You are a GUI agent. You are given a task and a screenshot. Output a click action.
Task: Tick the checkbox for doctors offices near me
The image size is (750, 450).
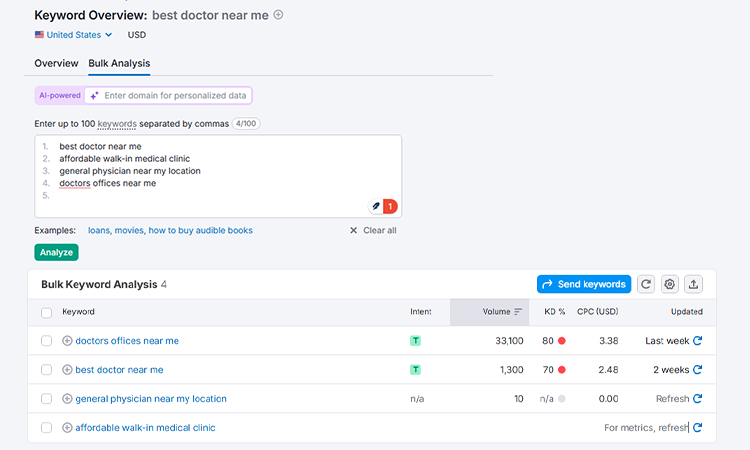pyautogui.click(x=46, y=340)
